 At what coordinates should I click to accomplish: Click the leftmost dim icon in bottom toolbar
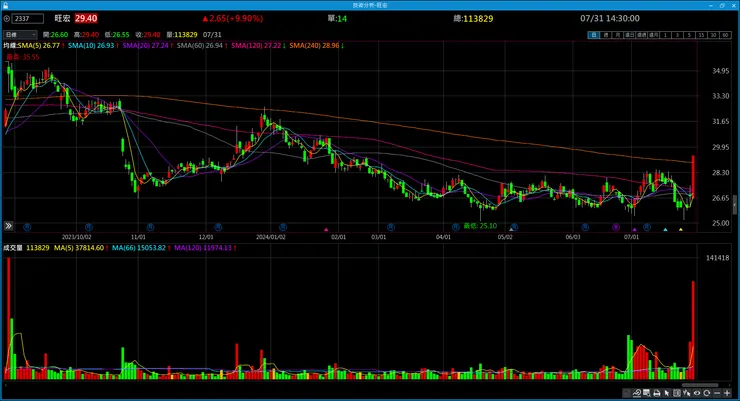point(627,393)
